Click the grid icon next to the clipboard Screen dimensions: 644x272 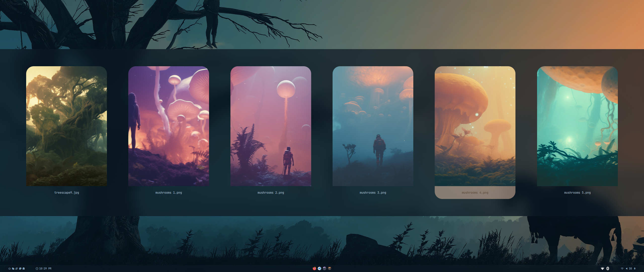pos(16,268)
